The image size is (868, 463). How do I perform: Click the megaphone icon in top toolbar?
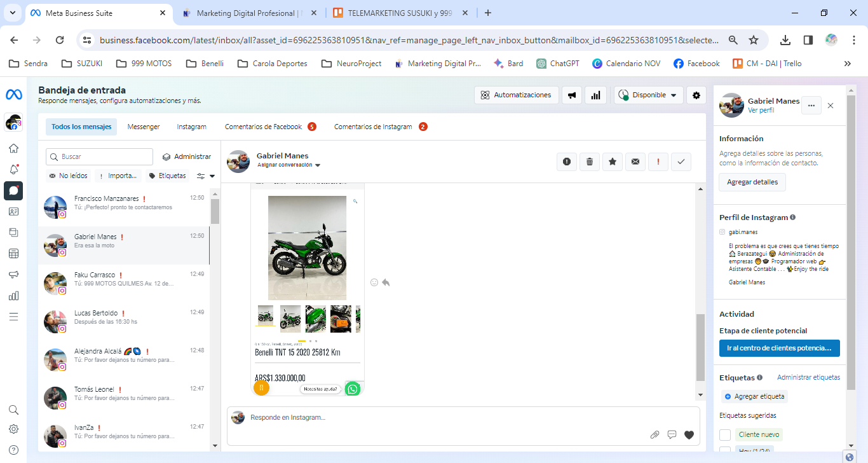pos(572,95)
